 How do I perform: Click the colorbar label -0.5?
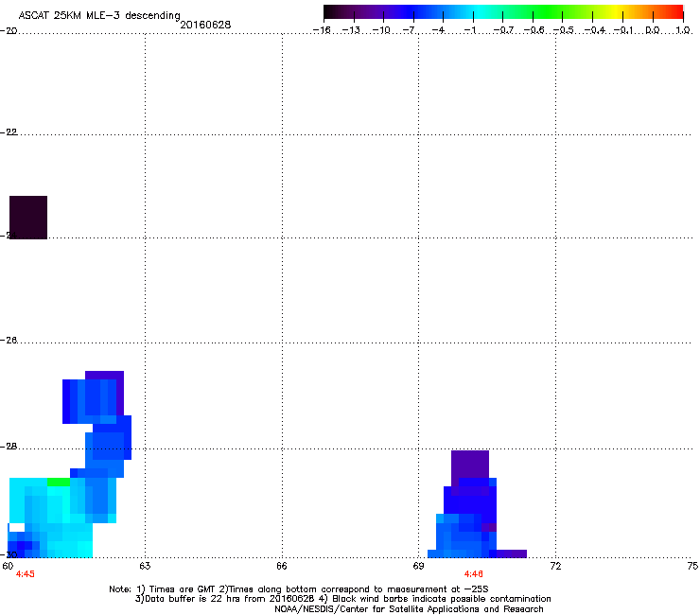[564, 30]
